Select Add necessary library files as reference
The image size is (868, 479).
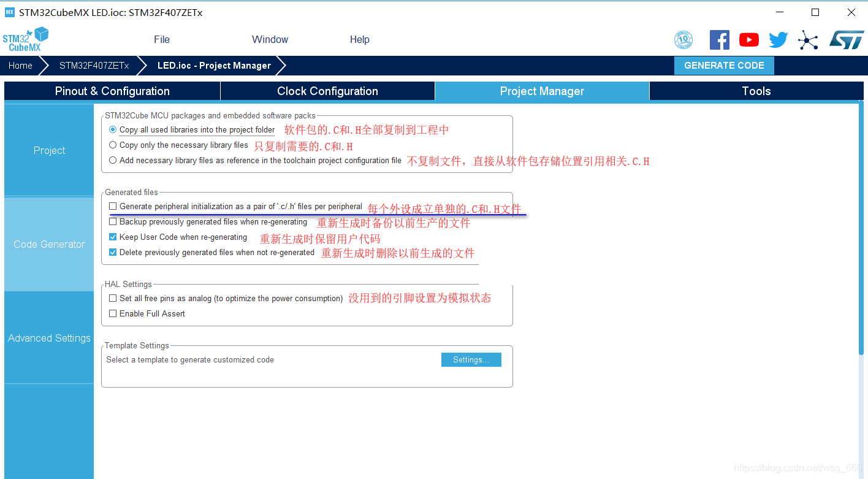113,161
